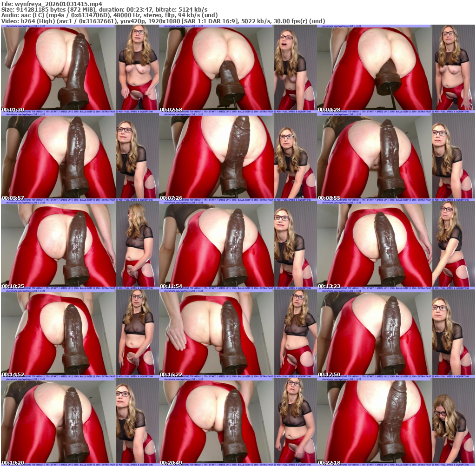
Task: Select the thumbnail stamped 00:08:55
Action: click(x=396, y=157)
